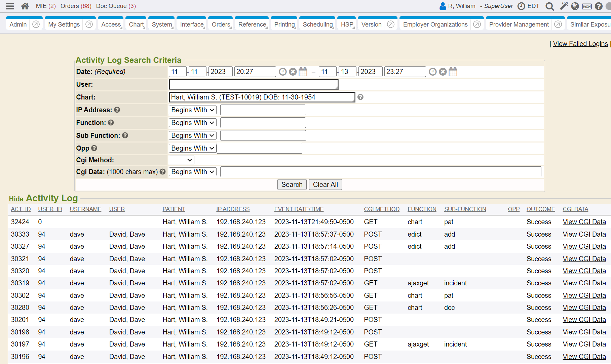Image resolution: width=611 pixels, height=364 pixels.
Task: Pop out the Admin tab in new window
Action: coord(36,24)
